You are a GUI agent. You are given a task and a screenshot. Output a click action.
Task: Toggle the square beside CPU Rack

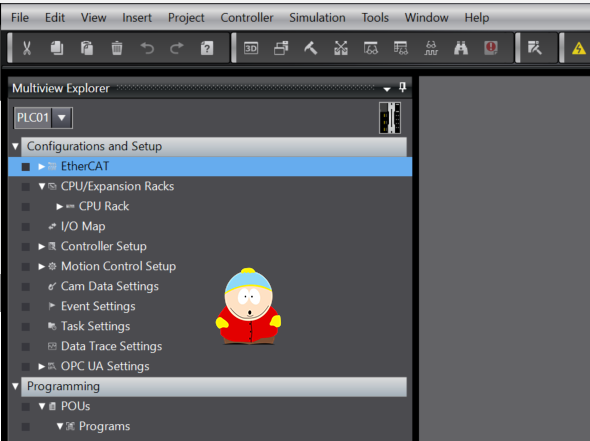coord(26,207)
